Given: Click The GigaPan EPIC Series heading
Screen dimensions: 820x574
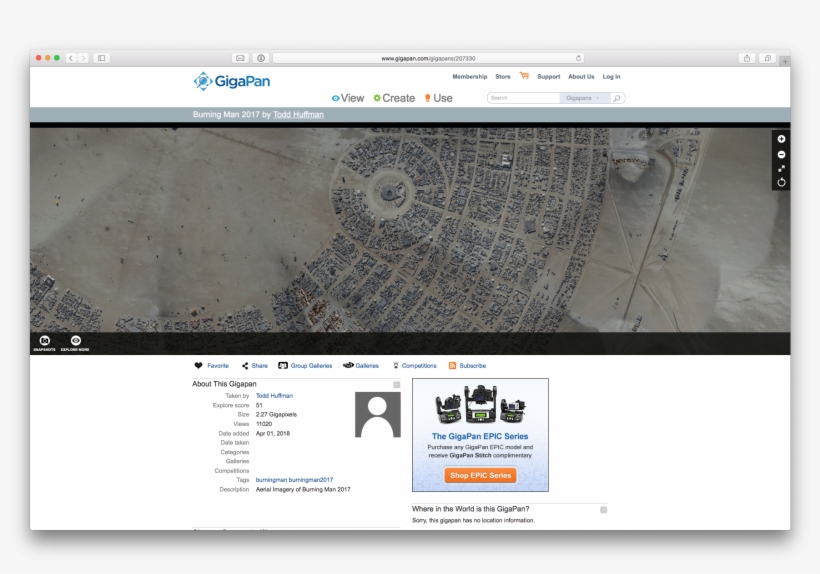Looking at the screenshot, I should coord(480,436).
